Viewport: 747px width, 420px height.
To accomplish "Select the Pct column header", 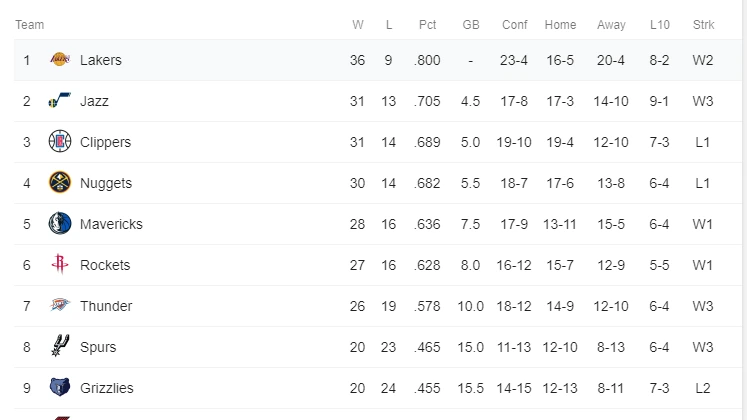I will pyautogui.click(x=427, y=25).
